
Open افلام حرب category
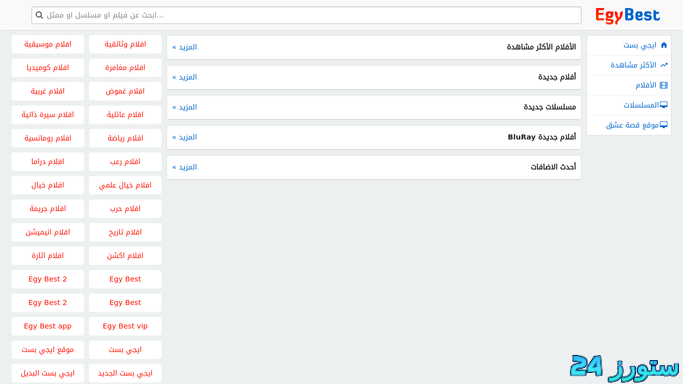click(x=125, y=209)
